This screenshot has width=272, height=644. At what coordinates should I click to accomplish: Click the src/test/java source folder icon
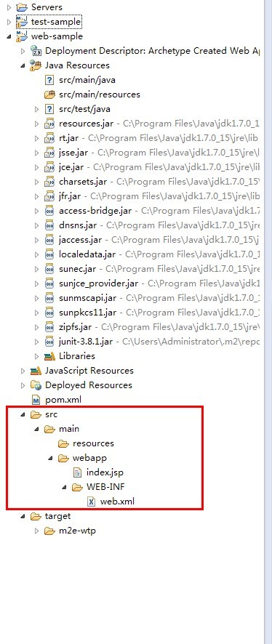tap(49, 109)
